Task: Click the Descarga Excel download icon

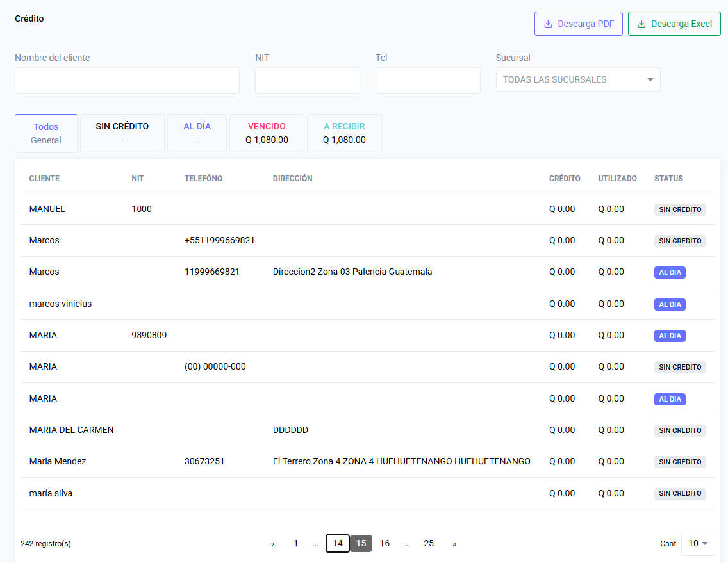Action: coord(641,24)
